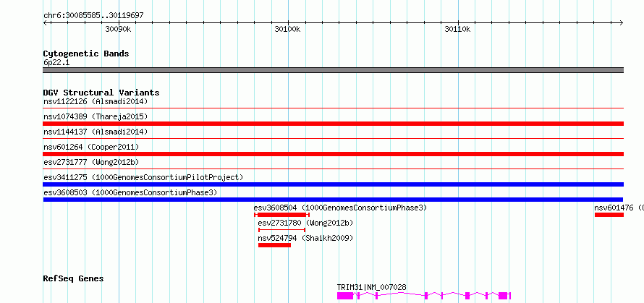This screenshot has height=303, width=644.
Task: Click the esv3411275 1000GenomesConsortiumPilotProject label
Action: 143,177
